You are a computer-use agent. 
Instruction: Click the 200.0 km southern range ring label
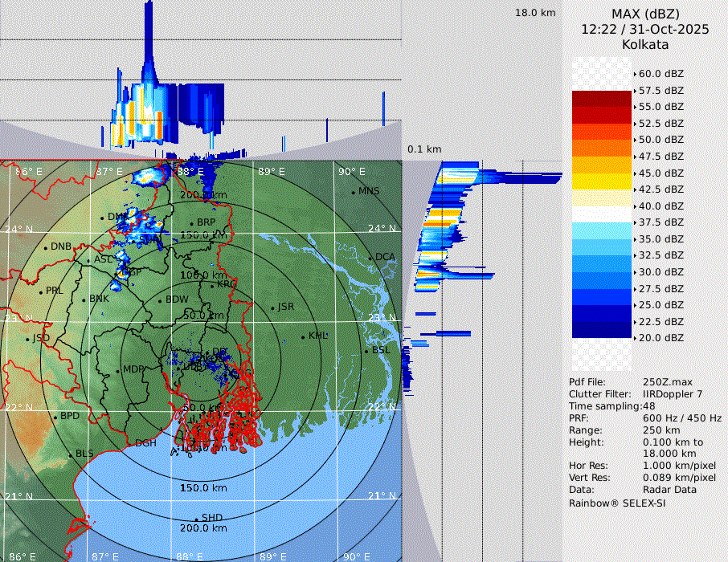203,528
